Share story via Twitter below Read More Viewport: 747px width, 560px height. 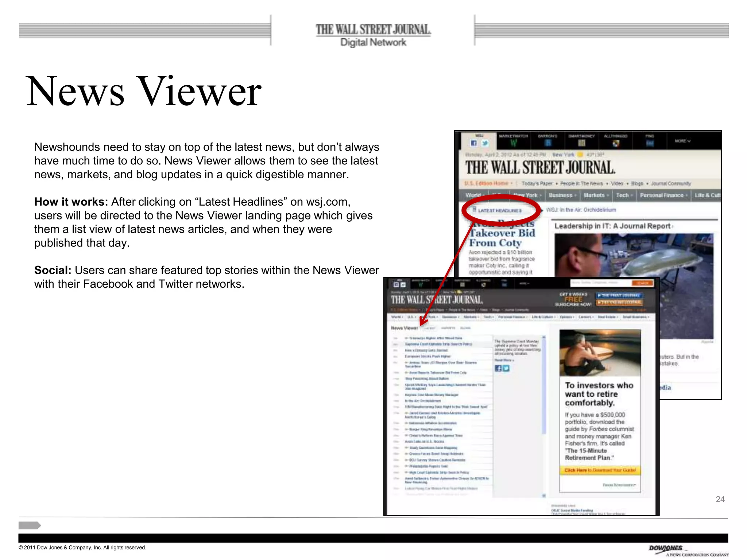[x=506, y=368]
